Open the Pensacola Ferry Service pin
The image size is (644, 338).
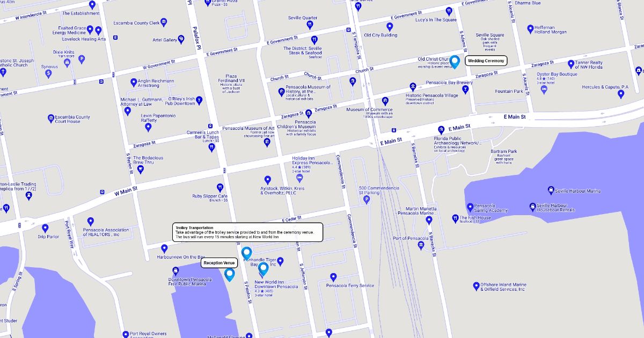tap(333, 277)
